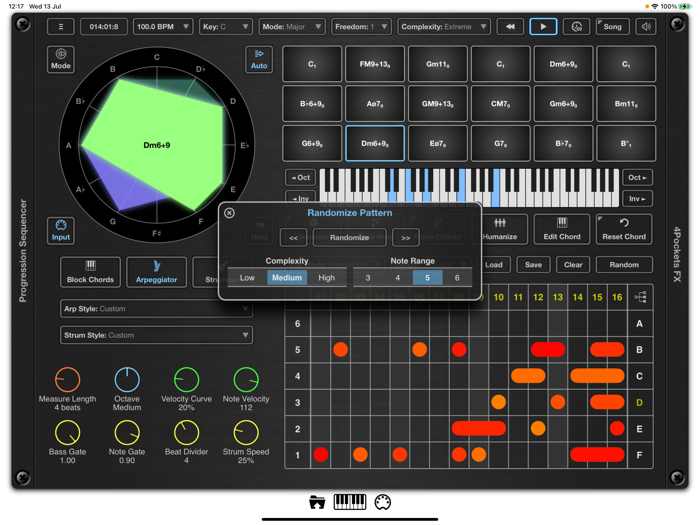The height and width of the screenshot is (525, 700).
Task: Click the Velocity Curve knob
Action: [186, 380]
